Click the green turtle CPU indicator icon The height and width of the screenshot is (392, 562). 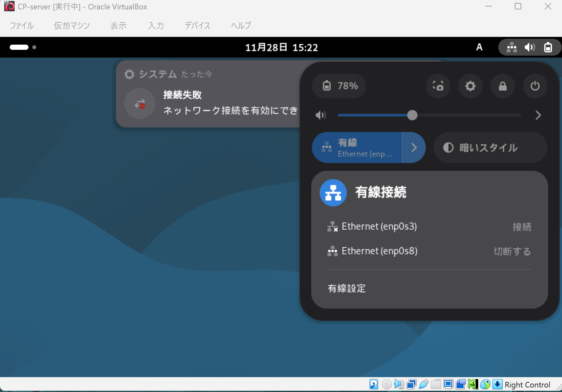(473, 384)
